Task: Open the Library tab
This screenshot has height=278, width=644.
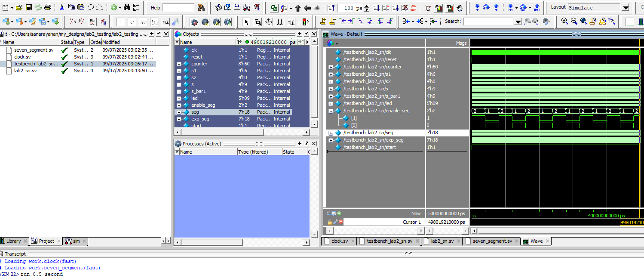Action: coord(14,241)
